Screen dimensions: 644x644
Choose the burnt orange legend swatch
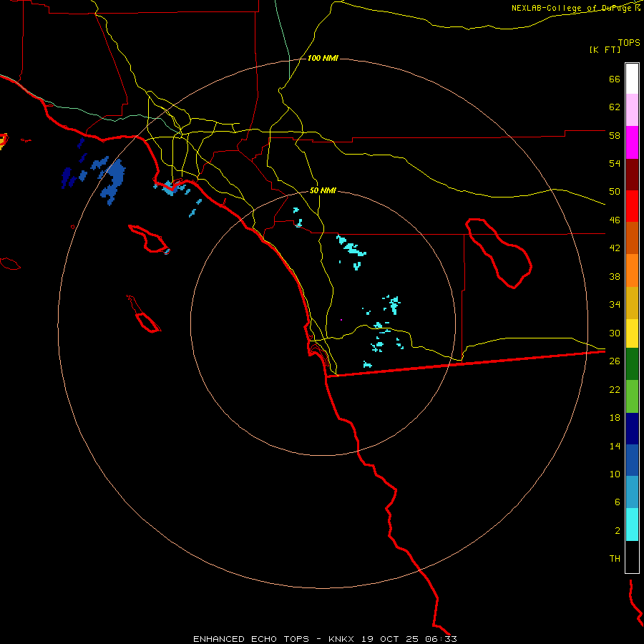[x=632, y=238]
